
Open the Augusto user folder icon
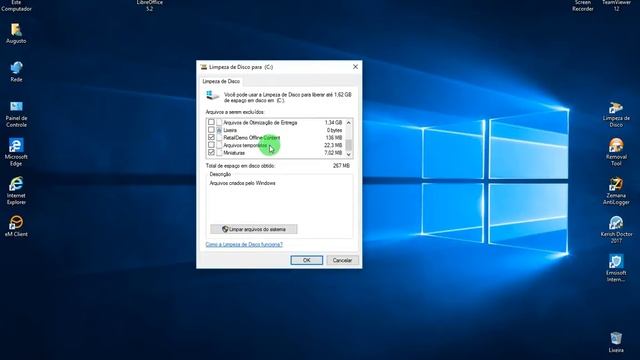pyautogui.click(x=16, y=33)
